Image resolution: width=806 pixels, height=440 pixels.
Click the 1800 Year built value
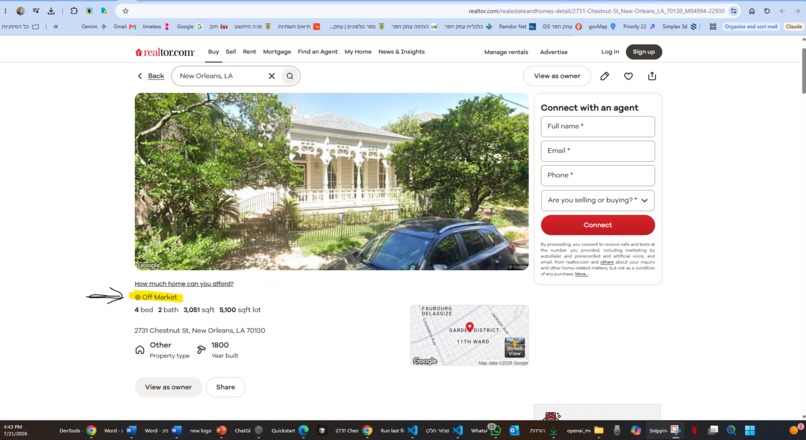tap(220, 345)
